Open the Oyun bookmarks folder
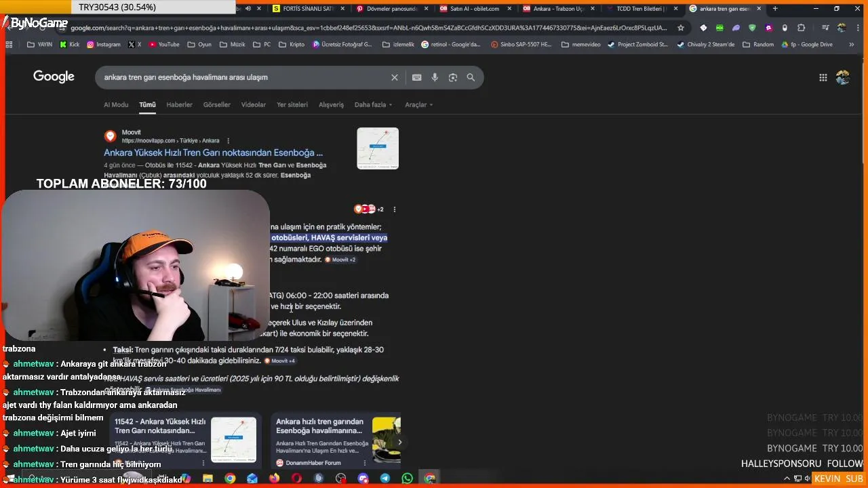The width and height of the screenshot is (868, 488). click(x=198, y=44)
